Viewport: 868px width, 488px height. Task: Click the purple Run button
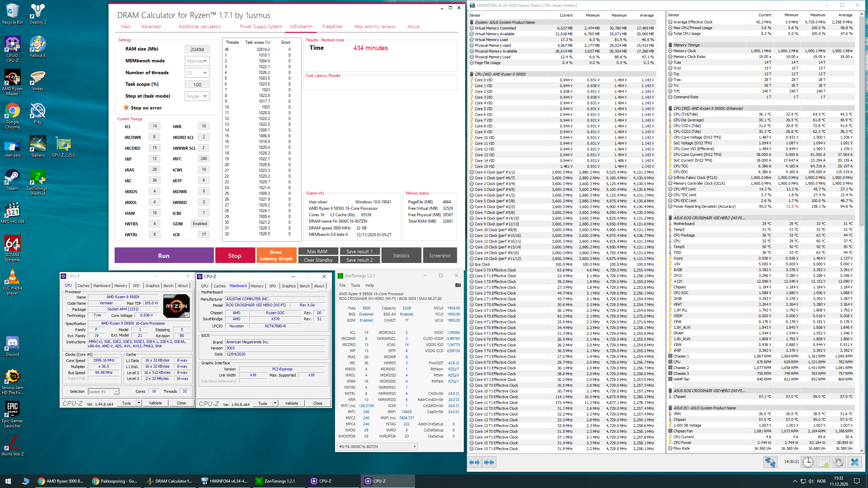[x=164, y=256]
